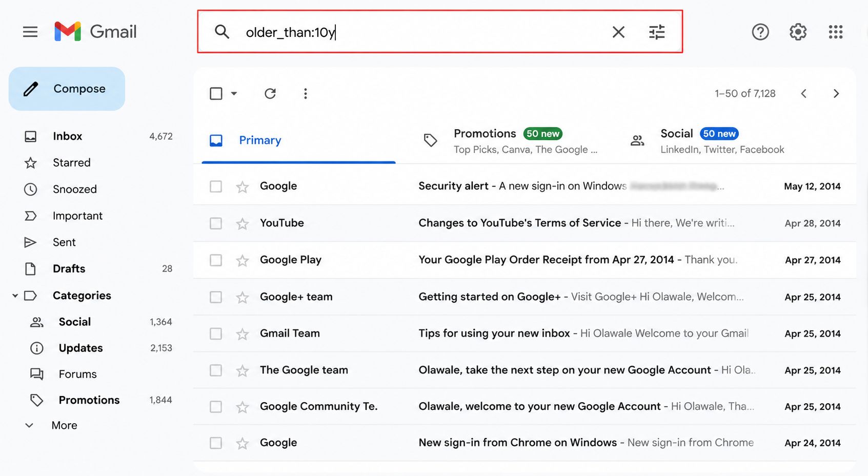Refresh the mail list
Viewport: 868px width, 476px height.
tap(270, 93)
